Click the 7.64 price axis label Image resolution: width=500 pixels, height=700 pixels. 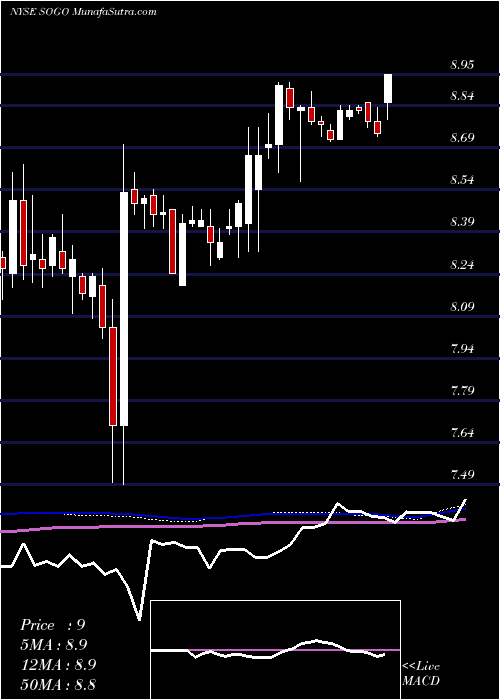click(462, 433)
